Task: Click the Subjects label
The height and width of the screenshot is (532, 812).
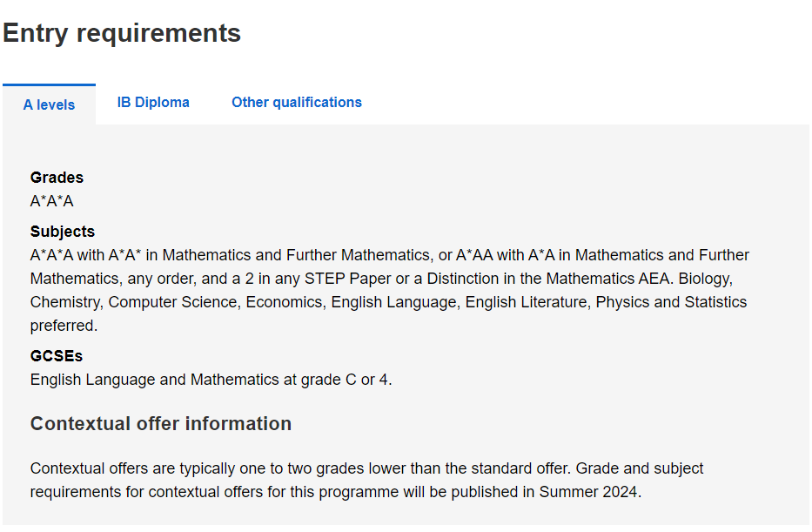Action: (63, 232)
